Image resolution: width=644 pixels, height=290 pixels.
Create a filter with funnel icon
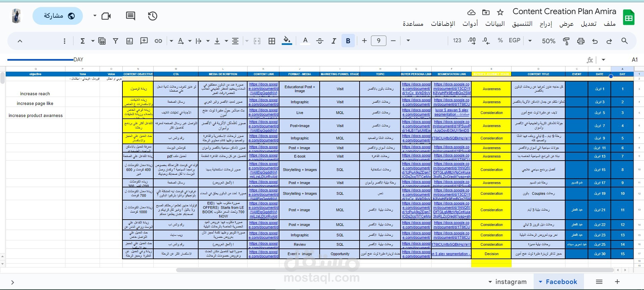(x=115, y=41)
